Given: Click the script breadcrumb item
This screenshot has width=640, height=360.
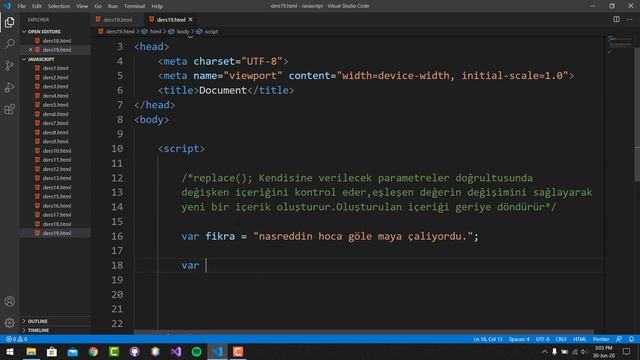Looking at the screenshot, I should [x=211, y=31].
